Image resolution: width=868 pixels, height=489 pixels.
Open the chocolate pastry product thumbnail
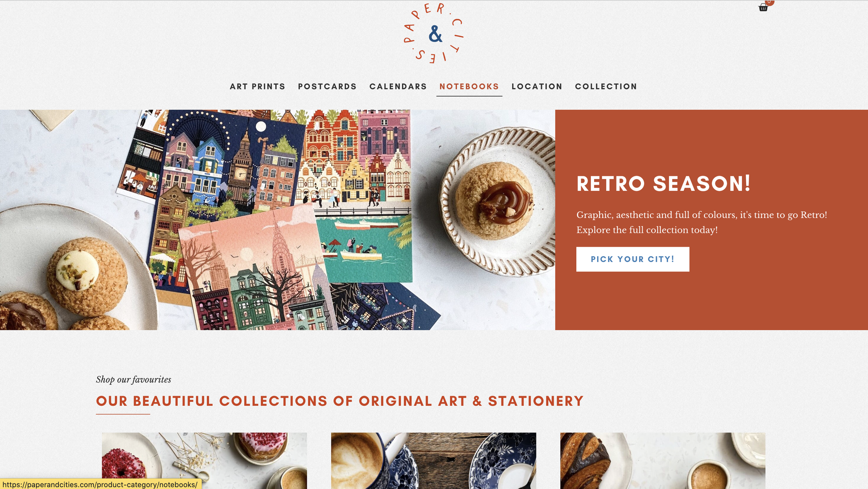click(x=662, y=461)
